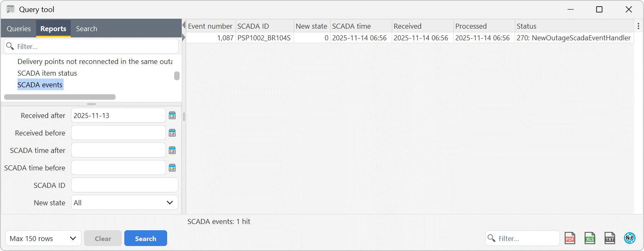The image size is (644, 251).
Task: Open calendar for SCADA time before
Action: point(172,168)
